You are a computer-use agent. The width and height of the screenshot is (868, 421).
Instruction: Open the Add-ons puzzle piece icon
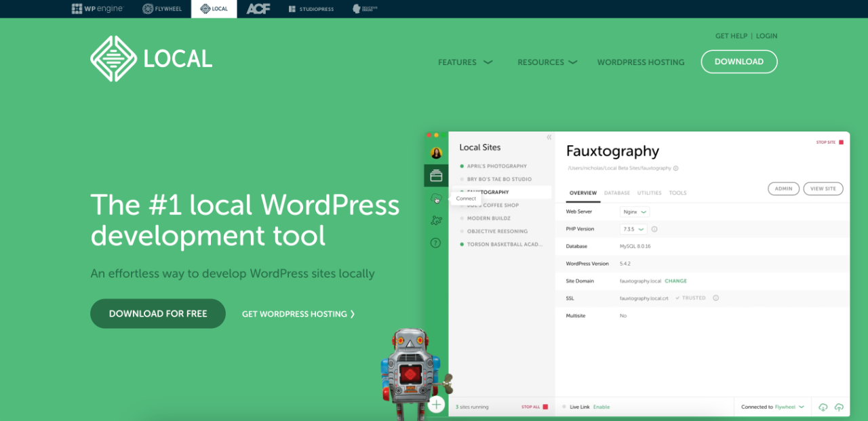tap(436, 220)
